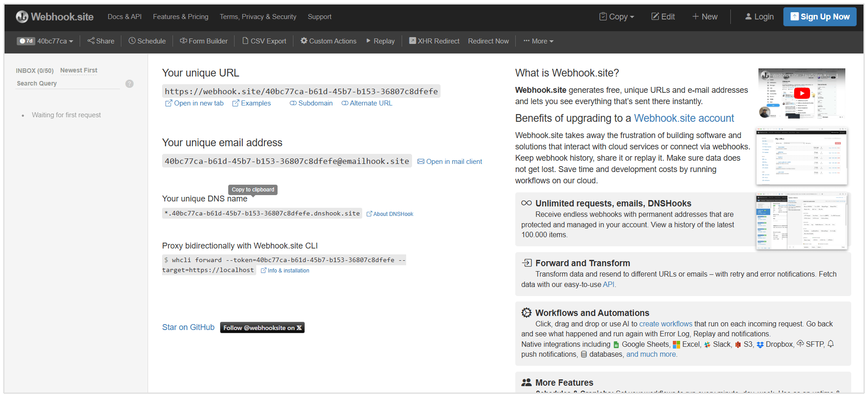Focus the Search Query field

[x=68, y=83]
